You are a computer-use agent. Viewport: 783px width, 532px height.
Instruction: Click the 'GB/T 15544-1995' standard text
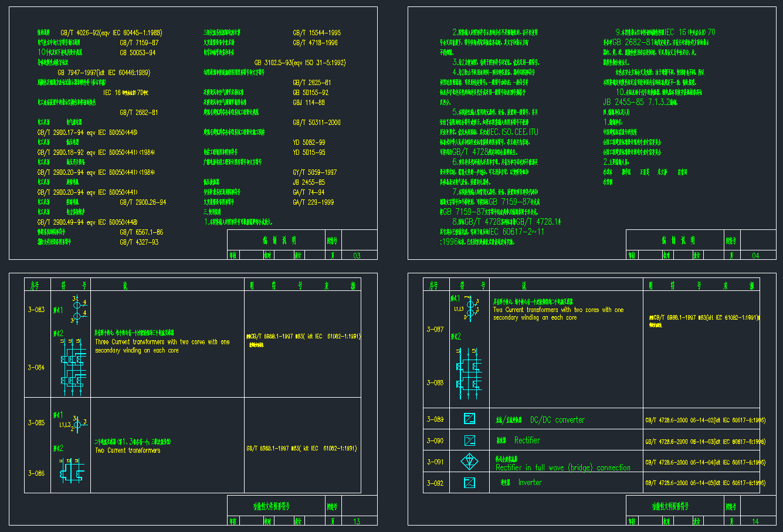pos(316,33)
